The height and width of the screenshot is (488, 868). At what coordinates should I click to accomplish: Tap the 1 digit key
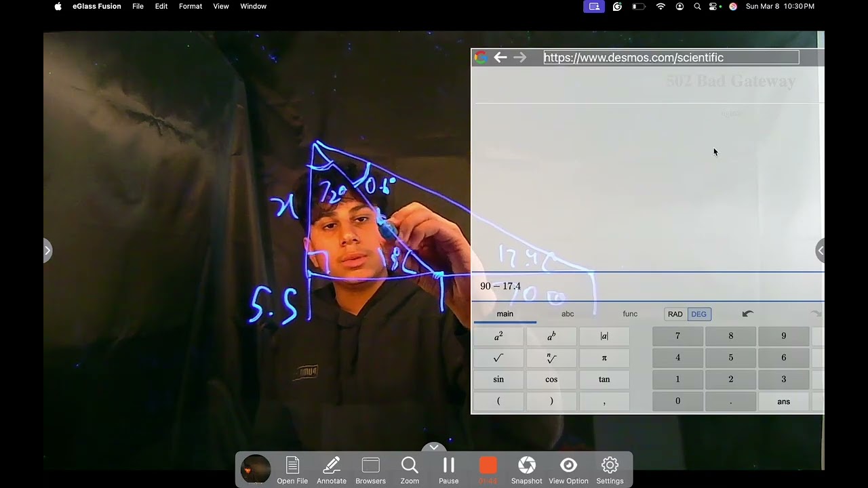(677, 380)
